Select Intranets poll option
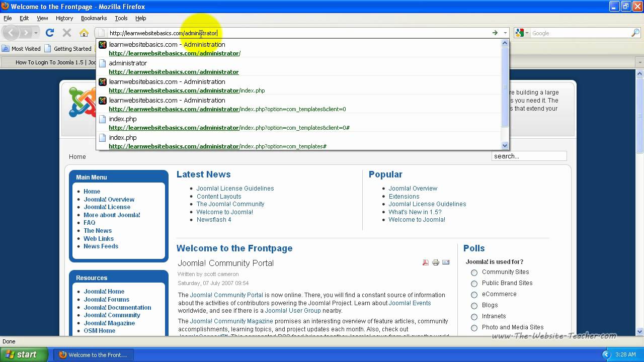The width and height of the screenshot is (644, 362). point(474,317)
